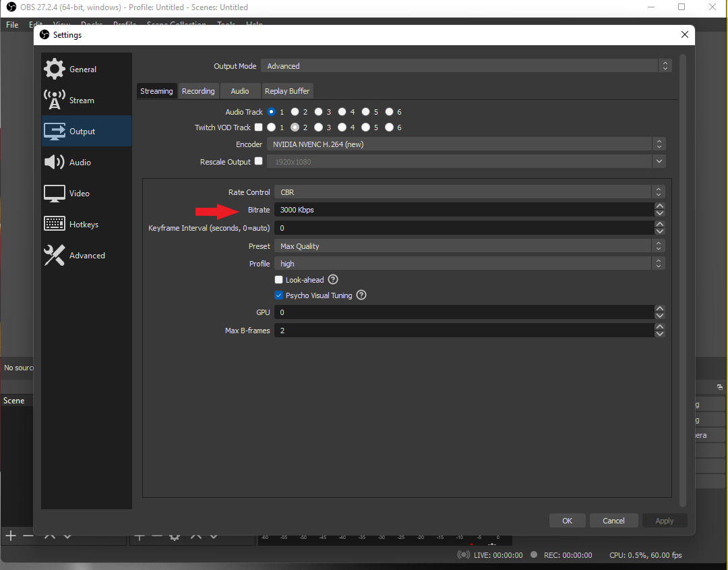
Task: Increase the Bitrate with the up arrow
Action: [660, 206]
